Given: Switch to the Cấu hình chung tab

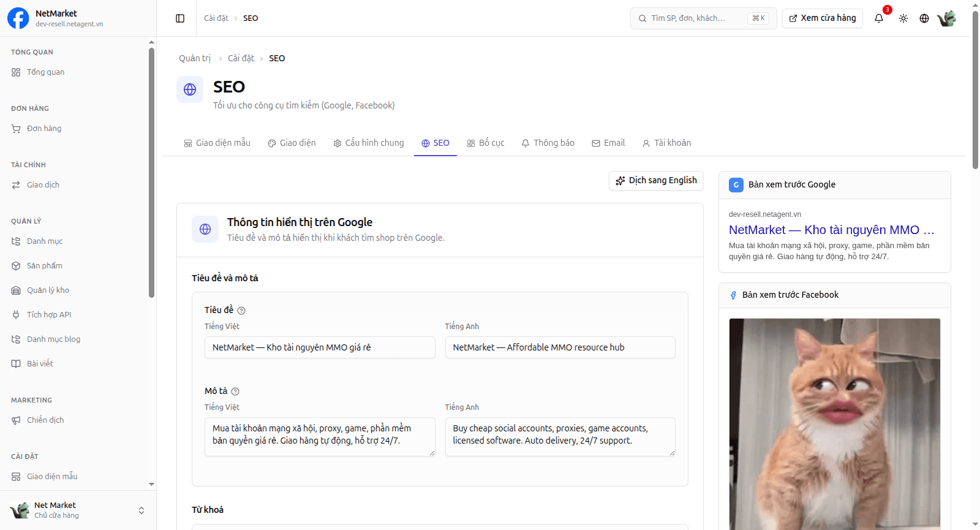Looking at the screenshot, I should point(369,143).
